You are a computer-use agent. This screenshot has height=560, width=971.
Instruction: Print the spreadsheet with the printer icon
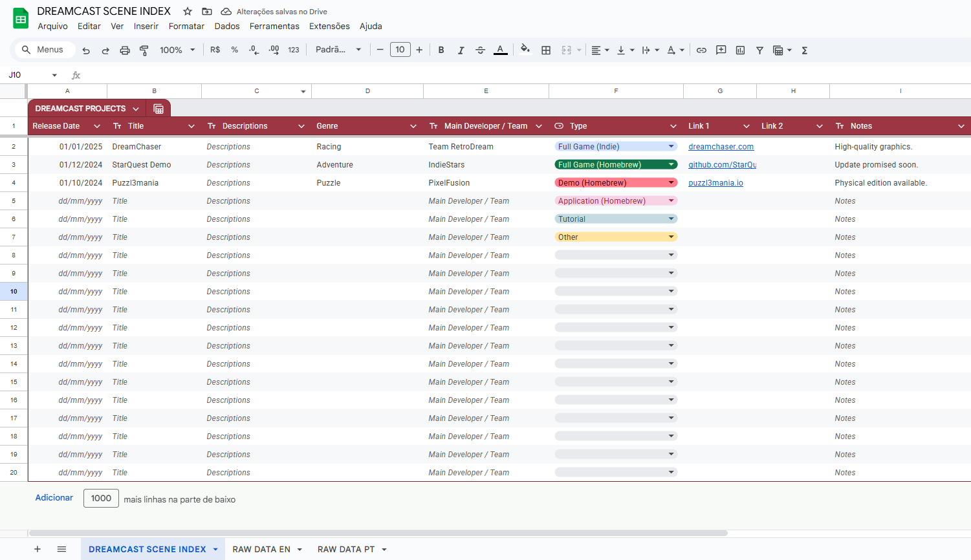tap(125, 50)
